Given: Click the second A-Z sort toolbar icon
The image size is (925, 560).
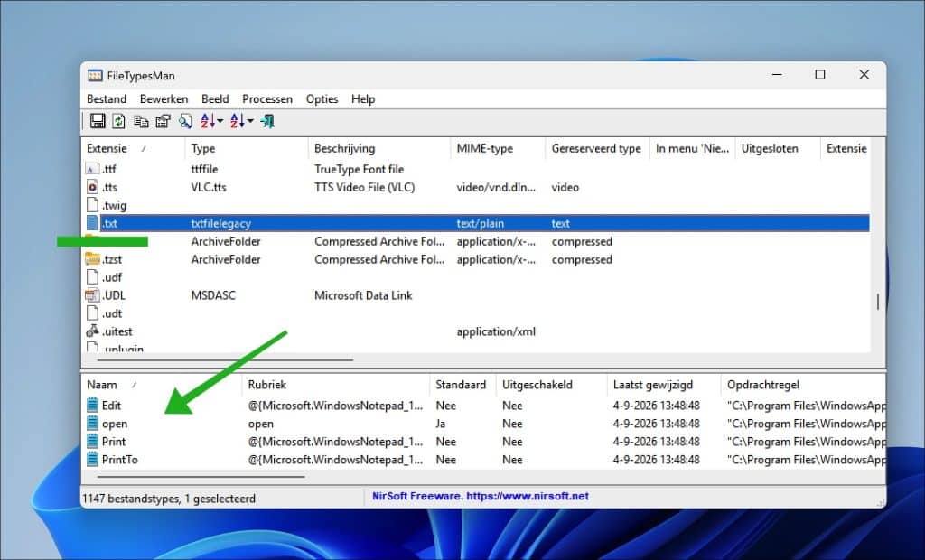Looking at the screenshot, I should point(238,121).
